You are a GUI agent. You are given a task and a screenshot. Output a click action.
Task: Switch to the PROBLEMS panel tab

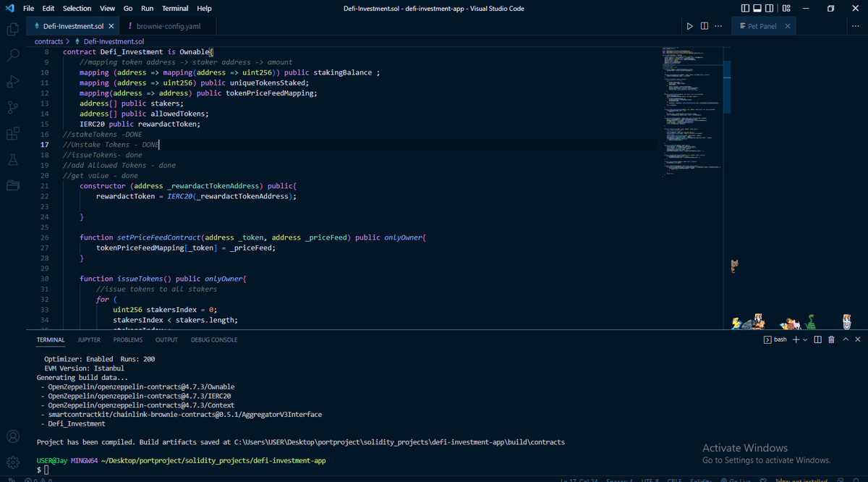click(x=128, y=339)
